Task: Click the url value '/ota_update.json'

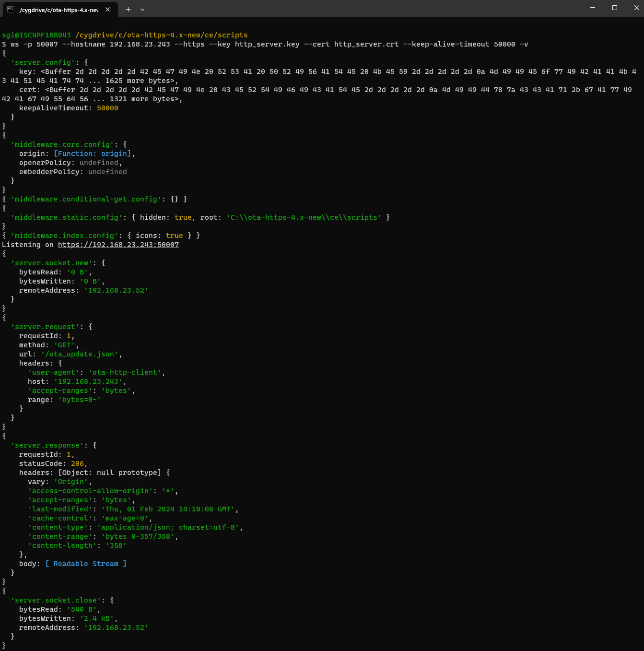Action: [80, 354]
